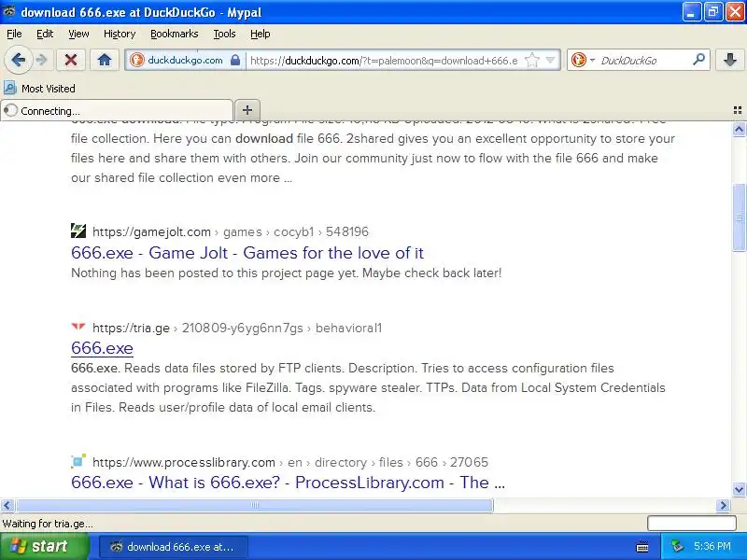The width and height of the screenshot is (747, 560).
Task: Go back with the Back arrow button
Action: pos(18,60)
